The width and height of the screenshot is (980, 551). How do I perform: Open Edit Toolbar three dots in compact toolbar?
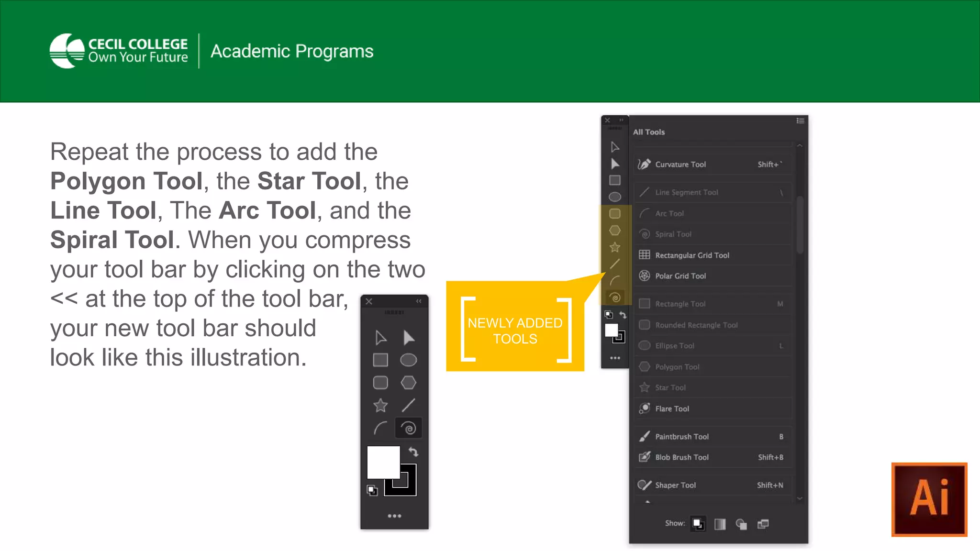coord(394,516)
